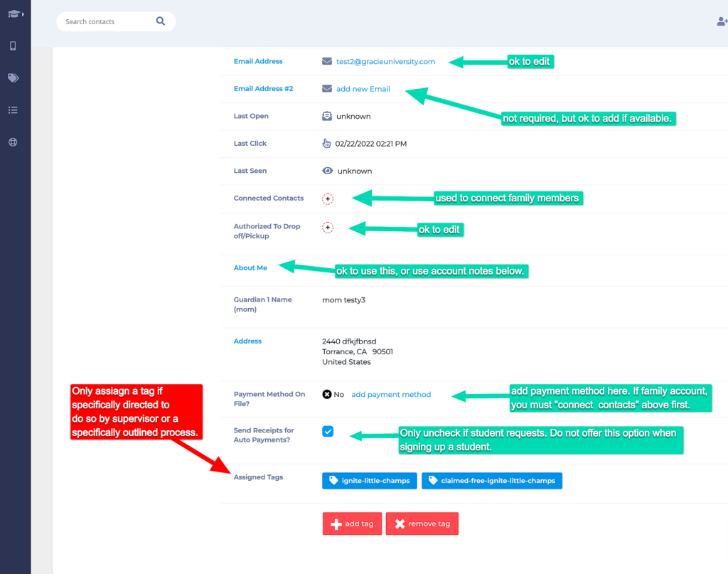Screen dimensions: 728x574
Task: Select the ignite-little-champs tag
Action: click(369, 480)
